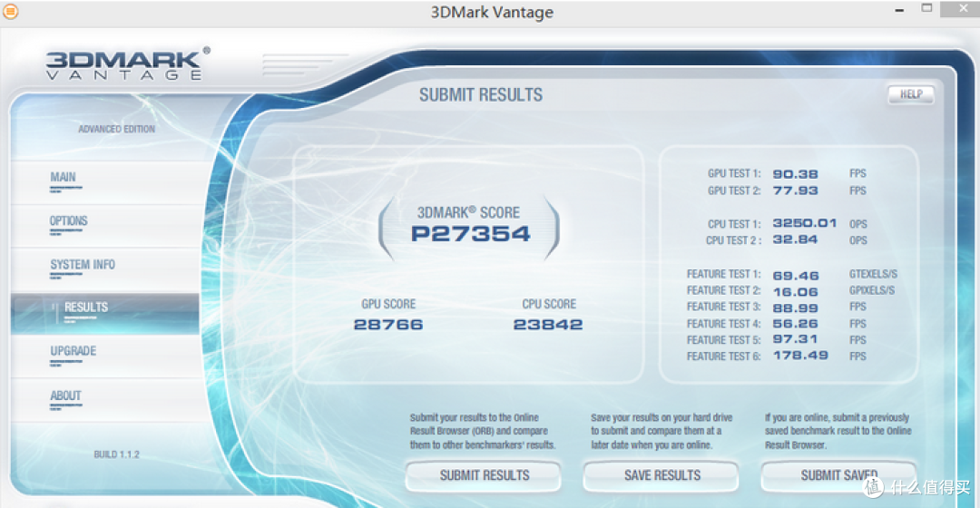Maximize the 3DMark Vantage window
The height and width of the screenshot is (508, 980).
coord(926,8)
